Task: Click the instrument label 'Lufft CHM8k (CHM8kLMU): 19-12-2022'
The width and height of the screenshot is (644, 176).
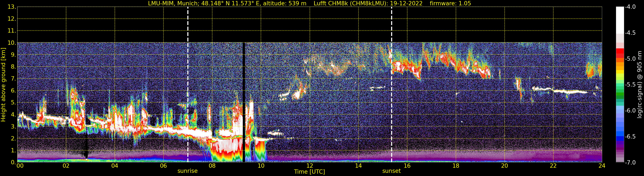Action: 368,3
